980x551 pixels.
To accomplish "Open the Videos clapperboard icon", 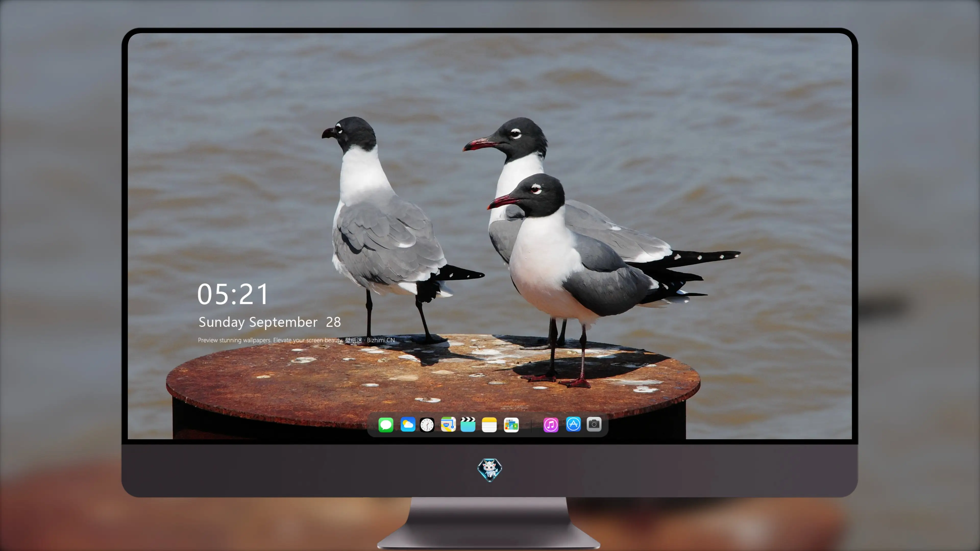I will [x=468, y=424].
